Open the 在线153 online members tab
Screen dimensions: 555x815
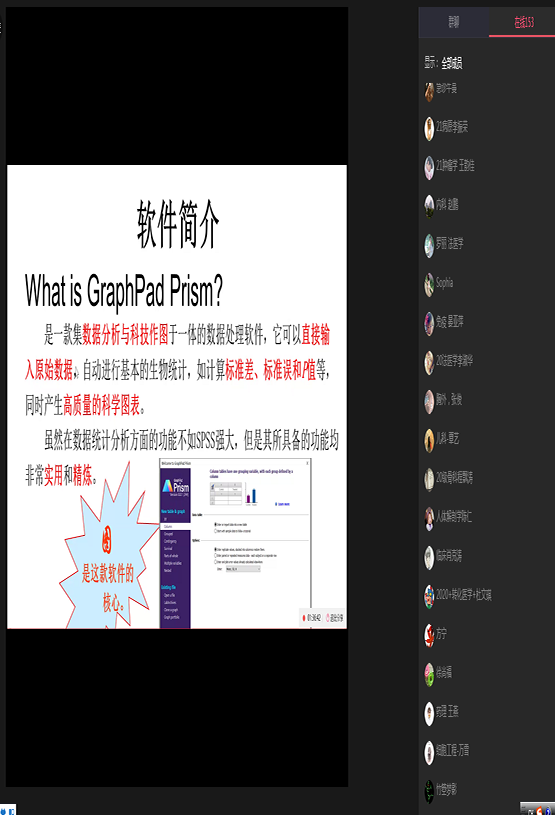pyautogui.click(x=524, y=22)
